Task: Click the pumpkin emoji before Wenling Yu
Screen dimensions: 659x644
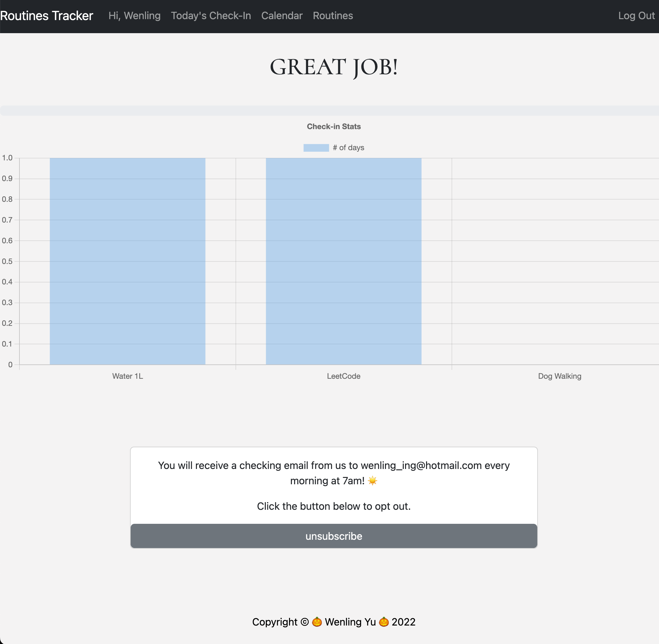Action: pyautogui.click(x=317, y=622)
